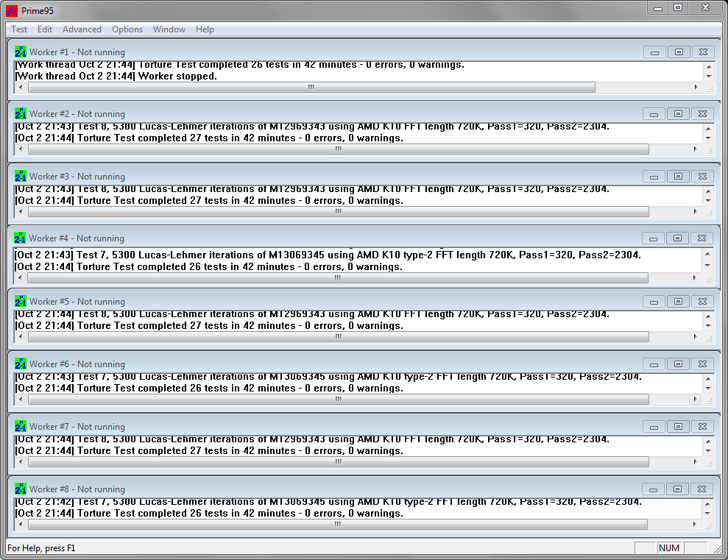The height and width of the screenshot is (560, 728).
Task: Click the Worker #5 window icon
Action: click(x=21, y=301)
